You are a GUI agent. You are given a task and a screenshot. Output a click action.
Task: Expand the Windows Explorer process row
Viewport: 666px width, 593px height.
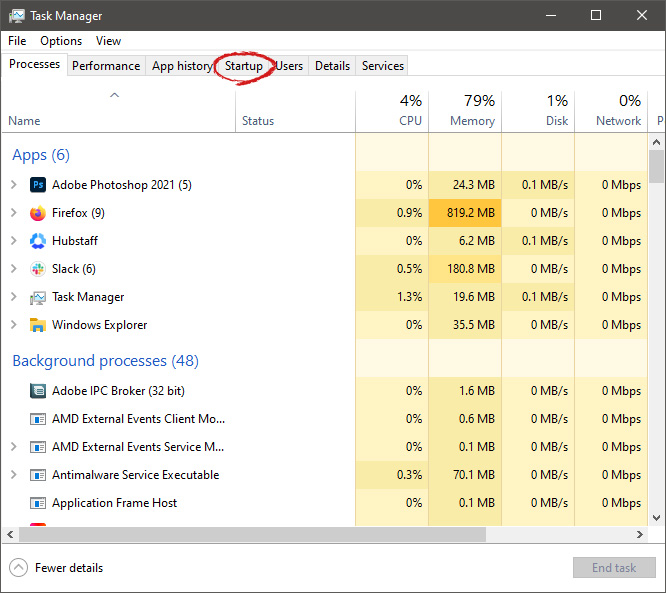(14, 325)
